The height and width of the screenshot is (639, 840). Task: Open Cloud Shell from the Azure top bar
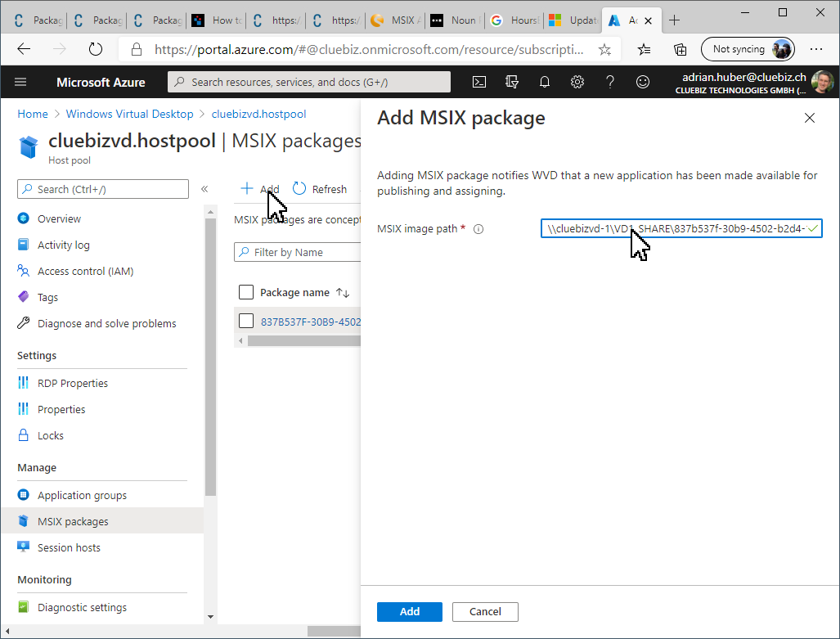(479, 82)
